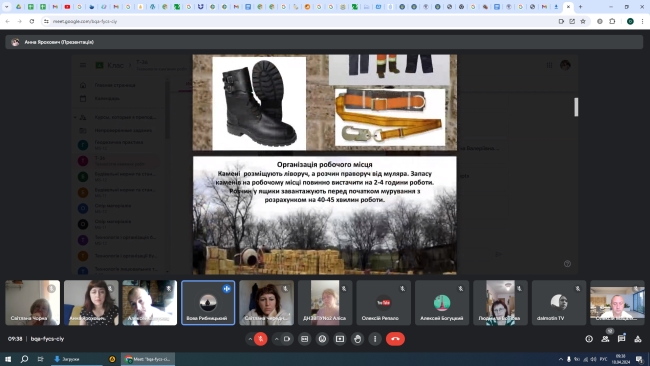Screen dimensions: 650x366
Task: Toggle closed captions in Meet
Action: point(305,339)
